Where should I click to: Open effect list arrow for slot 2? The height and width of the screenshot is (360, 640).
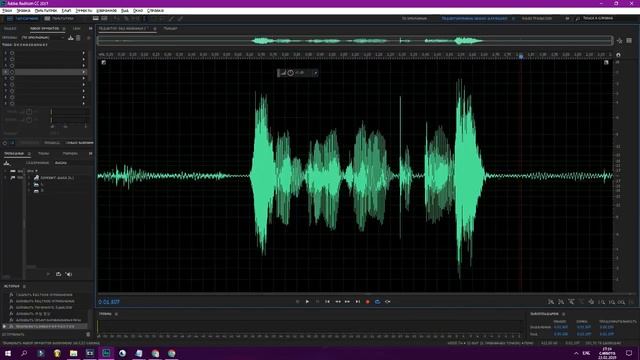pos(84,59)
